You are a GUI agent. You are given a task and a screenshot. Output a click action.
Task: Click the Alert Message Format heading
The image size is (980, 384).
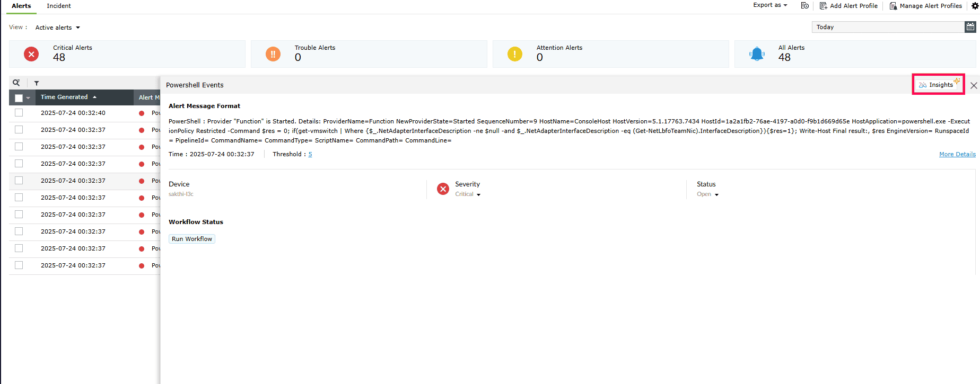coord(204,106)
